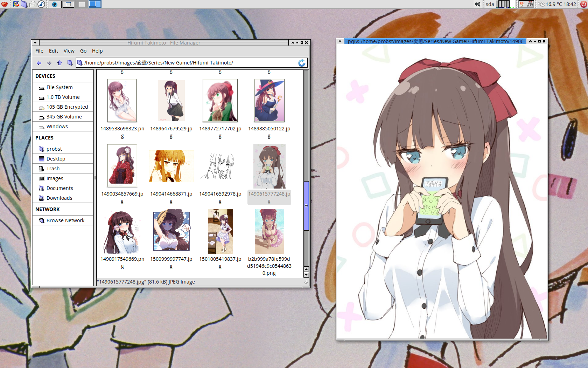Click the displayed image in pqiv window

[x=442, y=192]
